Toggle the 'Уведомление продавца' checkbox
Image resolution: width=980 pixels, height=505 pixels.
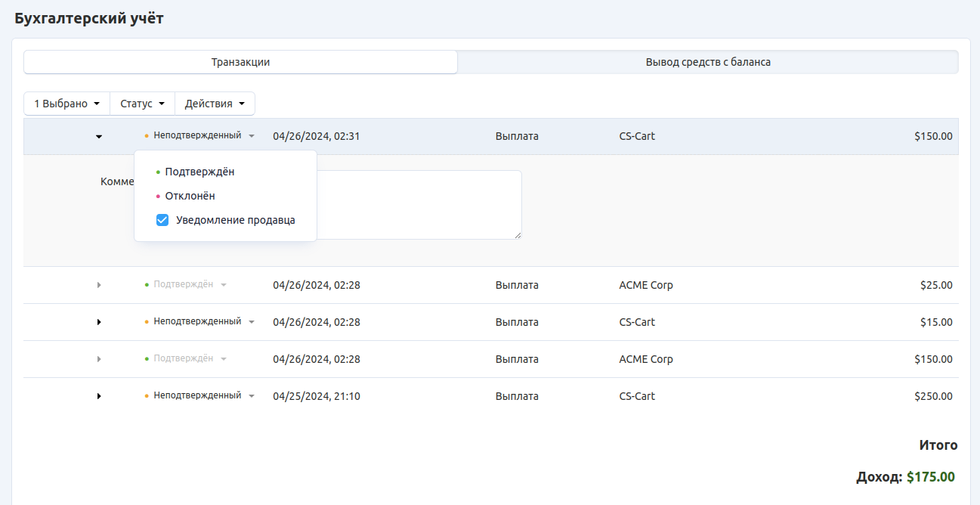[162, 220]
